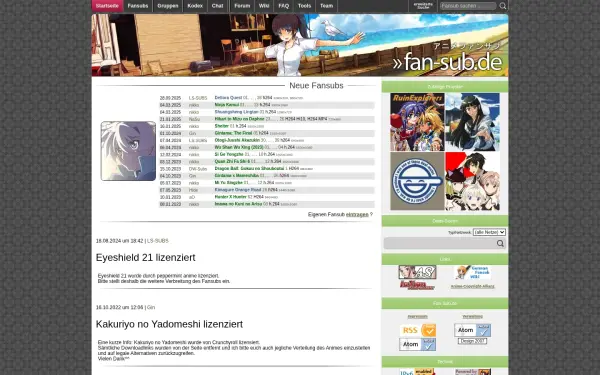Open the Si Ge Yongzhe entry
Viewport: 600px width, 375px height.
click(x=229, y=154)
